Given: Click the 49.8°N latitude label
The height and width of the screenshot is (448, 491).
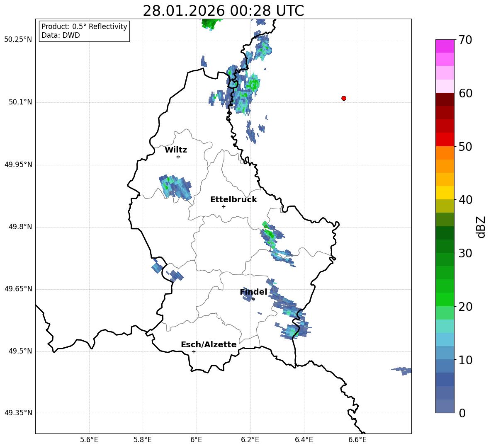Looking at the screenshot, I should tap(20, 227).
